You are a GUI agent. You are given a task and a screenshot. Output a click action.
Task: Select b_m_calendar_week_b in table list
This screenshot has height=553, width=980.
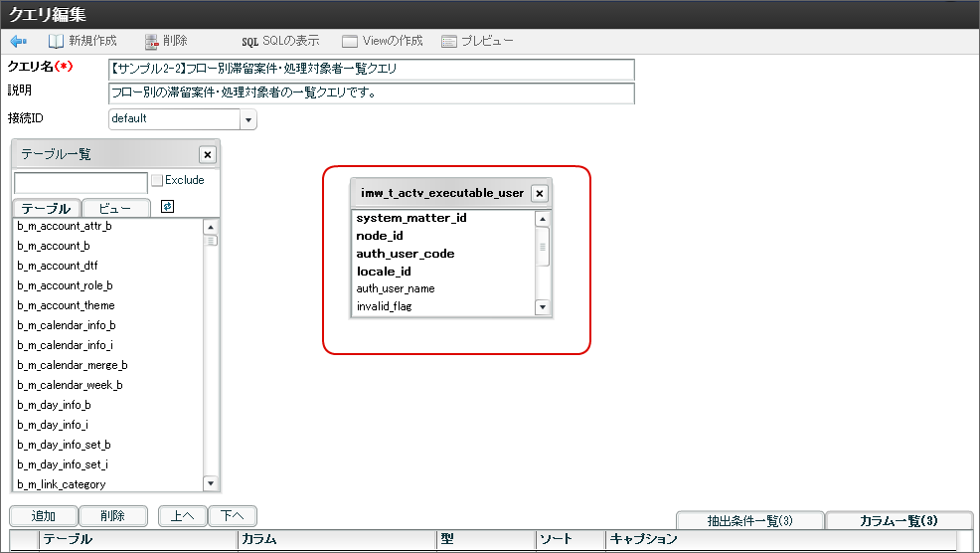click(x=70, y=385)
